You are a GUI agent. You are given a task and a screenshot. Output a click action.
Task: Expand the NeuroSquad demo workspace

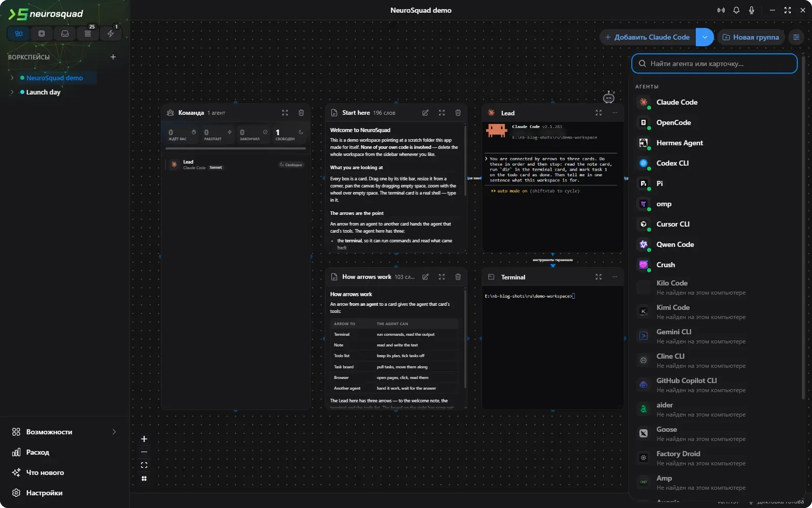[12, 78]
